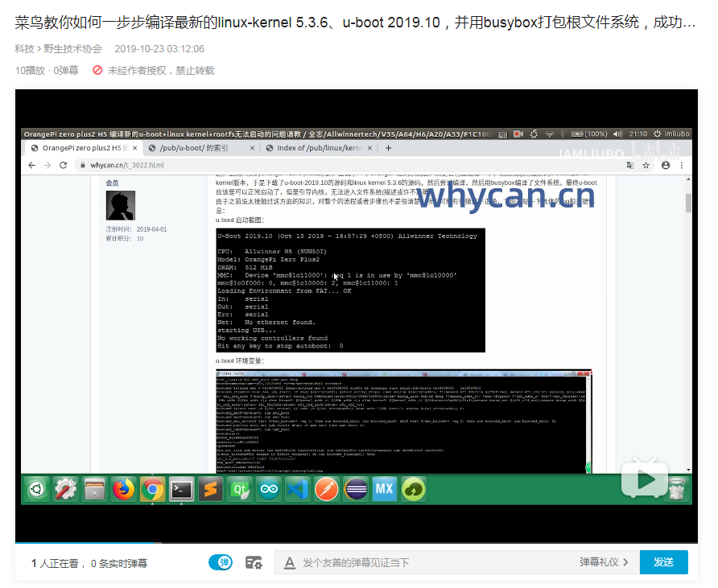Close the /pub/u-boot/ tab

[252, 148]
